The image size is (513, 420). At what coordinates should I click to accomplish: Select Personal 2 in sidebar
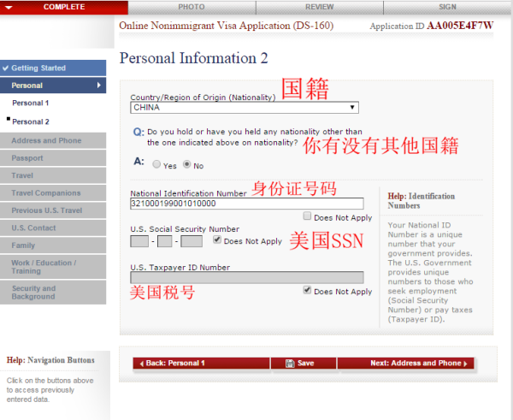[x=30, y=121]
